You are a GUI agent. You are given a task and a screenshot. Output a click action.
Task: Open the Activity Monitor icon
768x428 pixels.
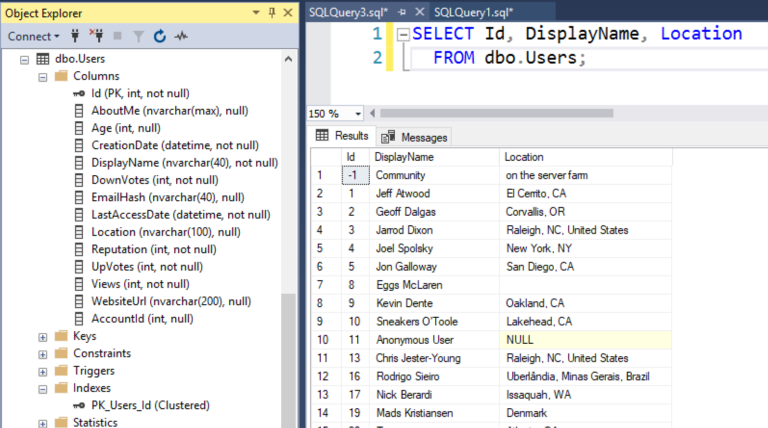[x=181, y=36]
